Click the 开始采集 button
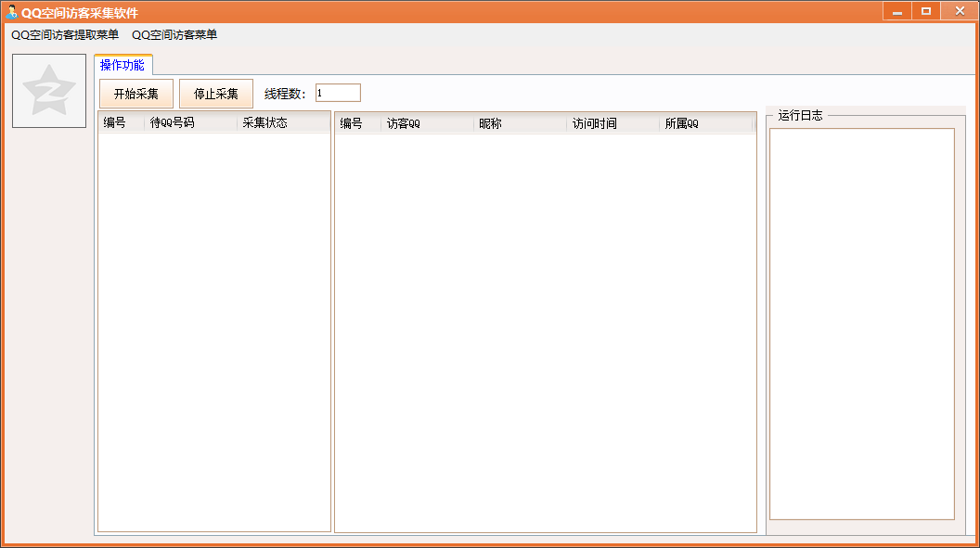Image resolution: width=980 pixels, height=548 pixels. tap(136, 94)
